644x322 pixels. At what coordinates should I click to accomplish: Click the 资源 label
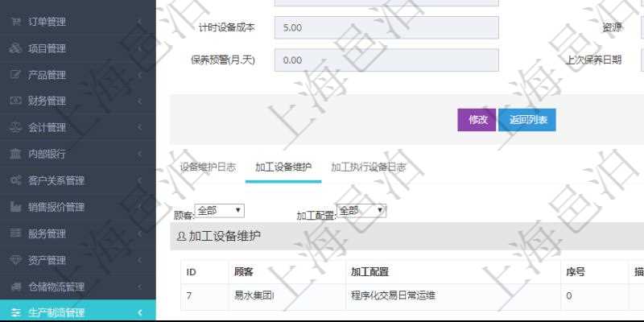(x=612, y=27)
